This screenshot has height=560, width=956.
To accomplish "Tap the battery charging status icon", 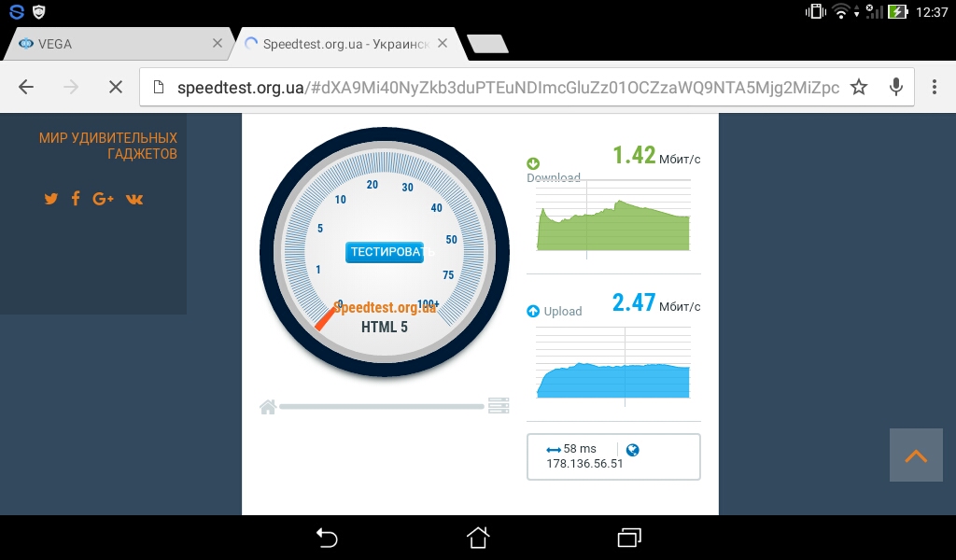I will 897,11.
